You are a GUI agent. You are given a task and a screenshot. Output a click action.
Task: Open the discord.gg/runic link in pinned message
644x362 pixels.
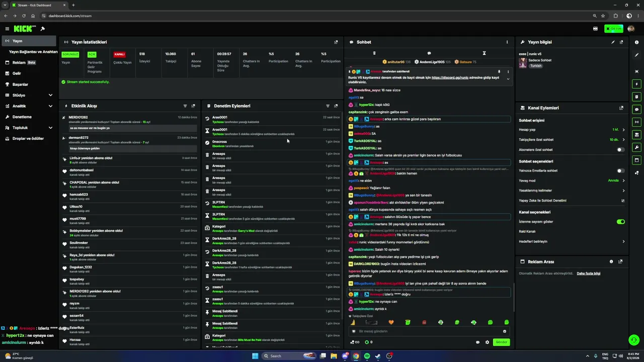pyautogui.click(x=450, y=77)
